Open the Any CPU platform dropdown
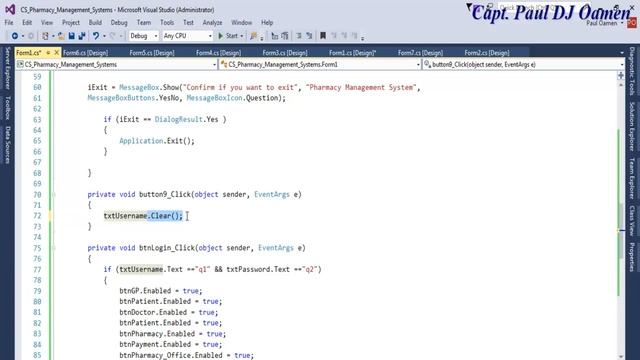 coord(187,36)
